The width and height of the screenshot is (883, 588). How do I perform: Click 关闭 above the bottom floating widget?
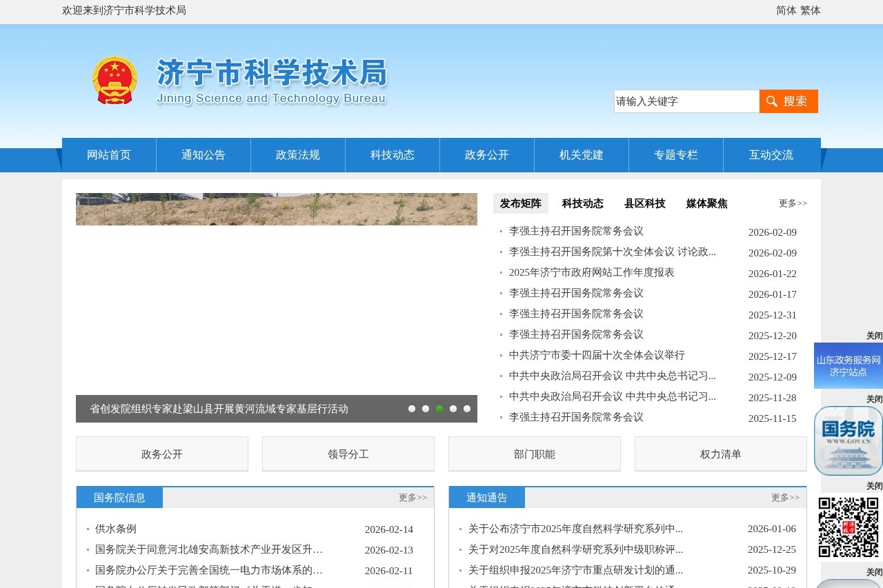click(874, 572)
